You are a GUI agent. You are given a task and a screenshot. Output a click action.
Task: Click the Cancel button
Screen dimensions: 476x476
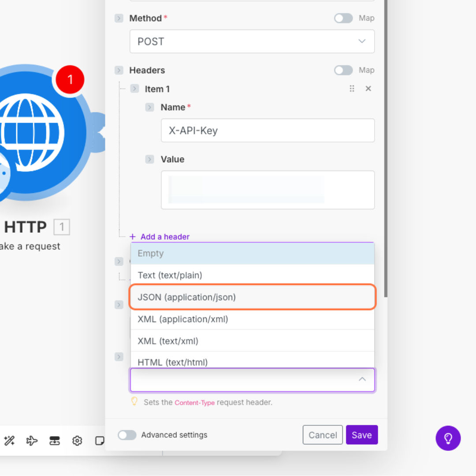pyautogui.click(x=323, y=435)
